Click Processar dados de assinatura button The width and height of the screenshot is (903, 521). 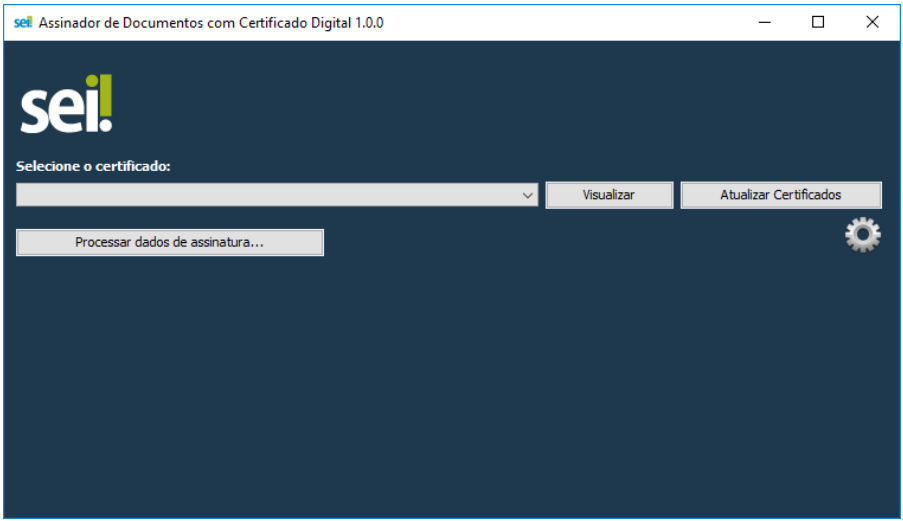[x=169, y=242]
